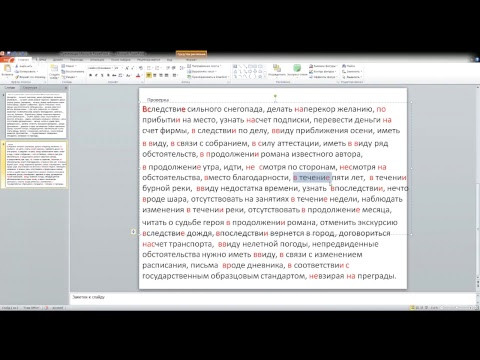Select Justify text alignment
Viewport: 480px width, 360px height.
tap(167, 75)
